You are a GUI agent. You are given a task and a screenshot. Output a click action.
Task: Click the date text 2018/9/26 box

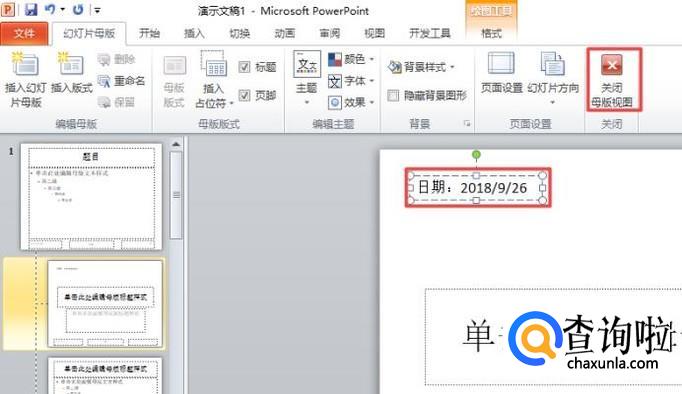[x=477, y=188]
